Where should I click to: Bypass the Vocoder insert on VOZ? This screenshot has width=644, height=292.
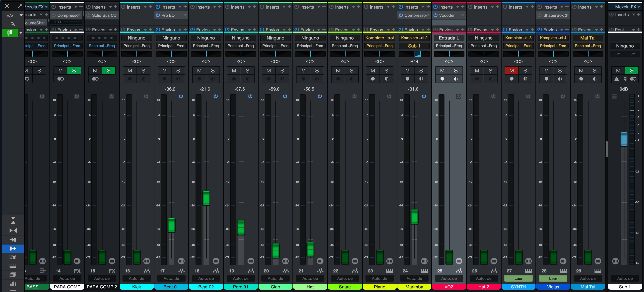(436, 15)
